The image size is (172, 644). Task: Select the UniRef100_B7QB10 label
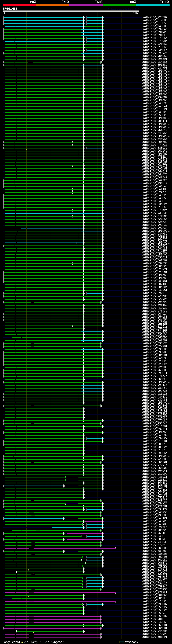[154, 545]
